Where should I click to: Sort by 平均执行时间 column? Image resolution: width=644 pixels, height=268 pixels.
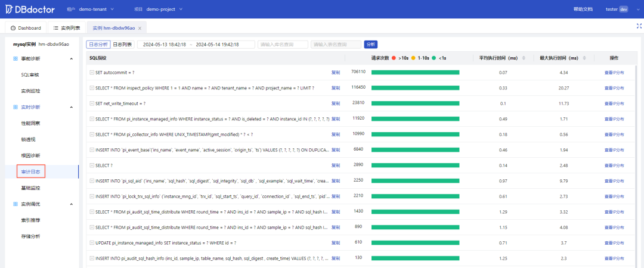click(524, 58)
